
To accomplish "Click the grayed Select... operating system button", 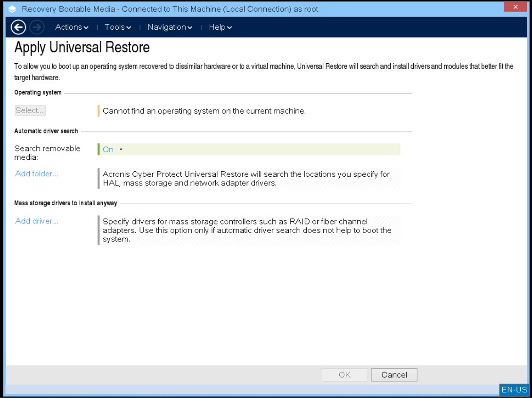I will coord(30,110).
